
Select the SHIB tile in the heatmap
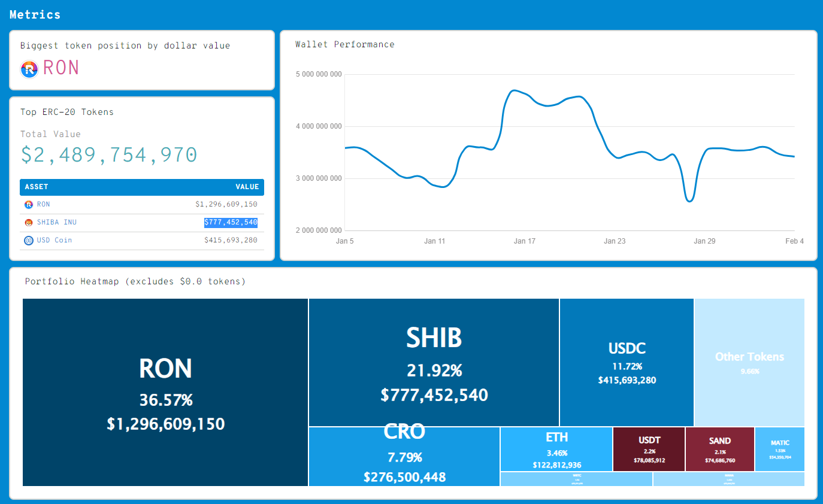tap(434, 363)
